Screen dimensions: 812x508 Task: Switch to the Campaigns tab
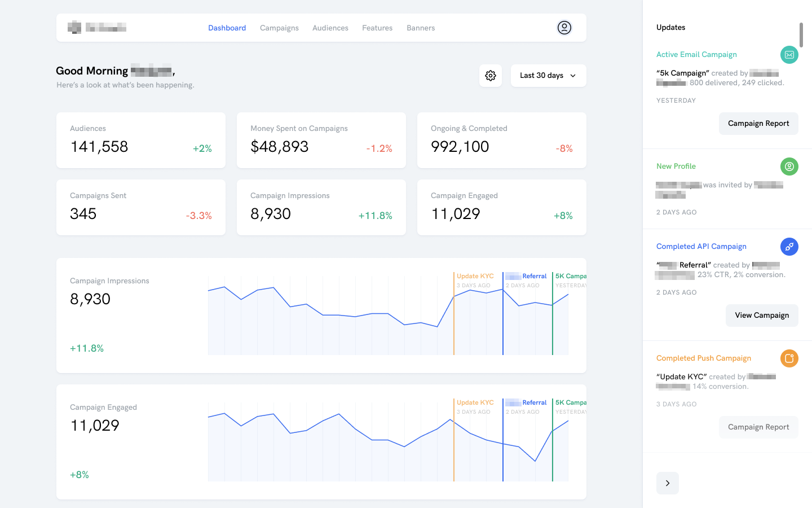click(279, 28)
